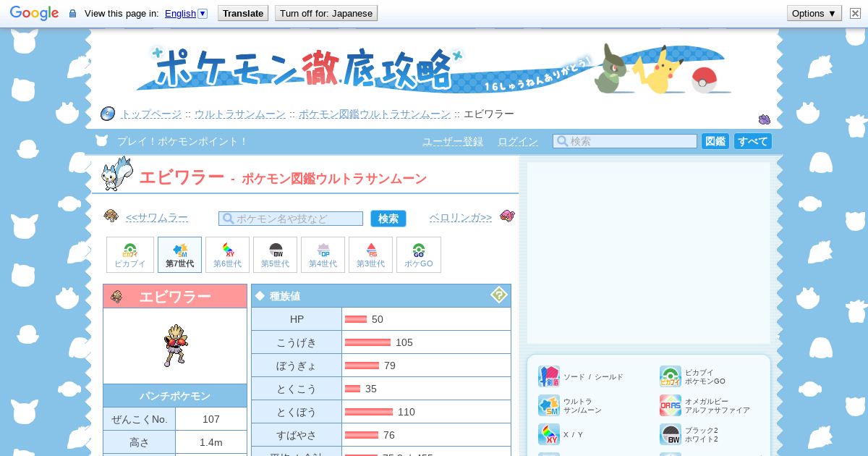This screenshot has height=456, width=868.
Task: Click the Hitmonchan sprite image
Action: [x=175, y=345]
